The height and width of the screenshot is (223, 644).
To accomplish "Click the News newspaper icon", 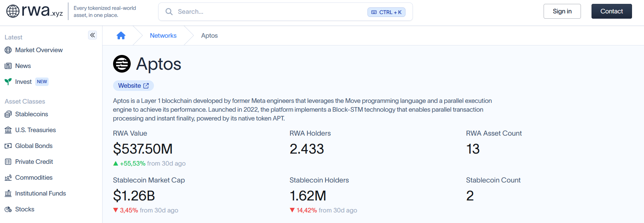I will click(x=8, y=66).
